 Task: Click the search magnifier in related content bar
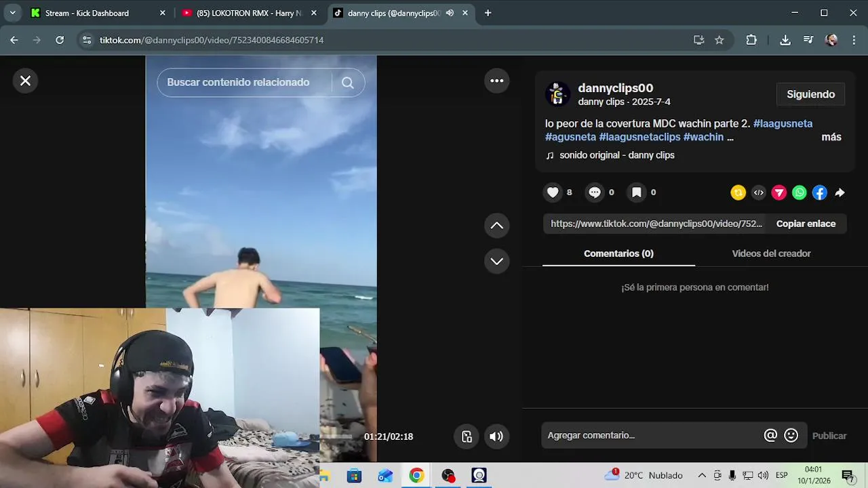(x=348, y=83)
